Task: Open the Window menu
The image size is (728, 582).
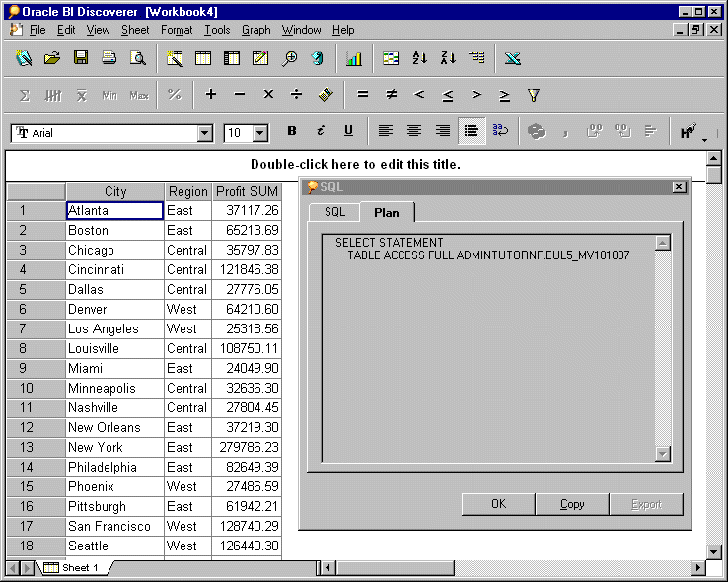Action: point(301,30)
